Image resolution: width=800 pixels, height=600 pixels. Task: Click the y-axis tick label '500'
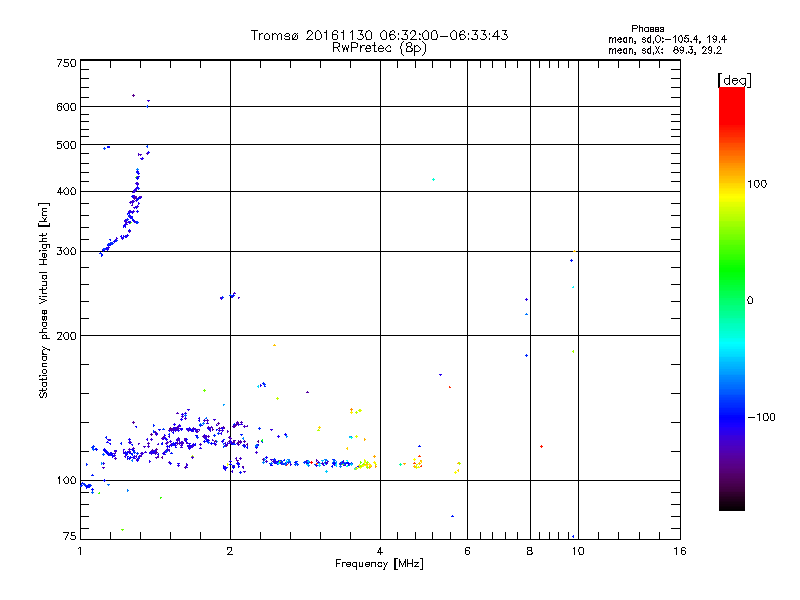(66, 145)
